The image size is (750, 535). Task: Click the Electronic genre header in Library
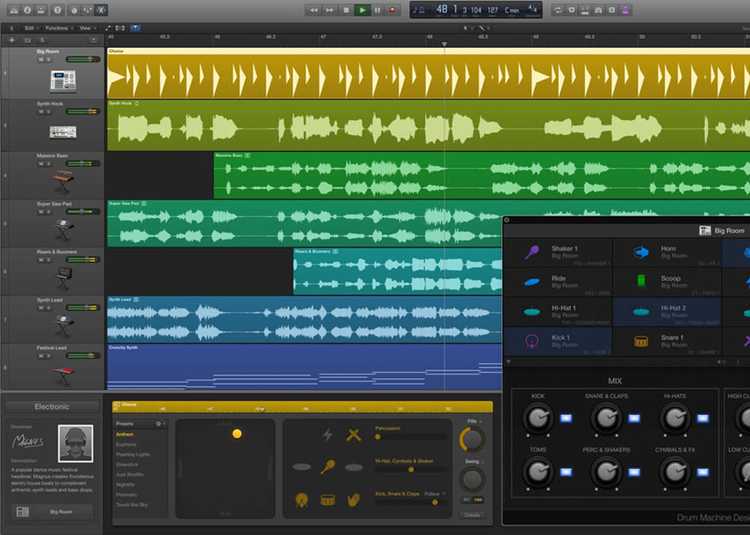[52, 407]
